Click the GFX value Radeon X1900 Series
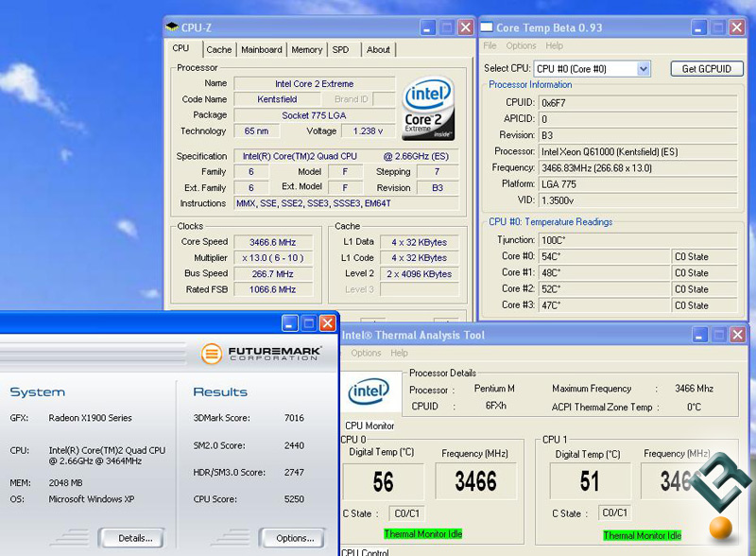Image resolution: width=756 pixels, height=556 pixels. click(x=90, y=418)
